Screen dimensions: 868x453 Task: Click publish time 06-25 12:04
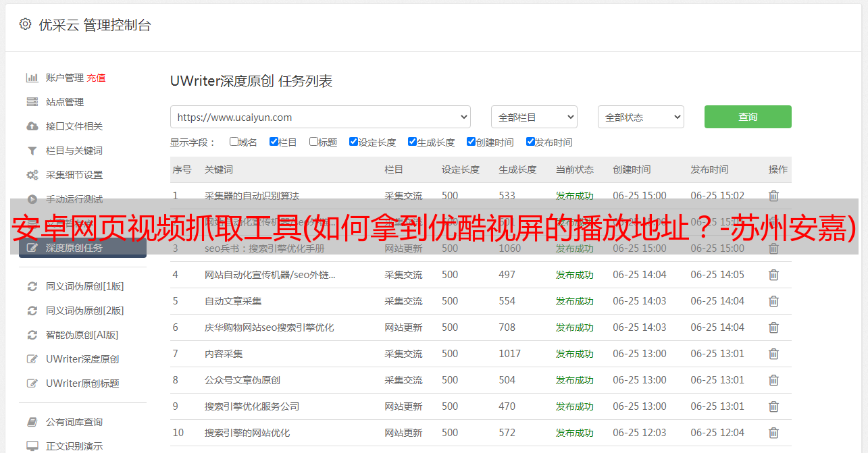[717, 433]
